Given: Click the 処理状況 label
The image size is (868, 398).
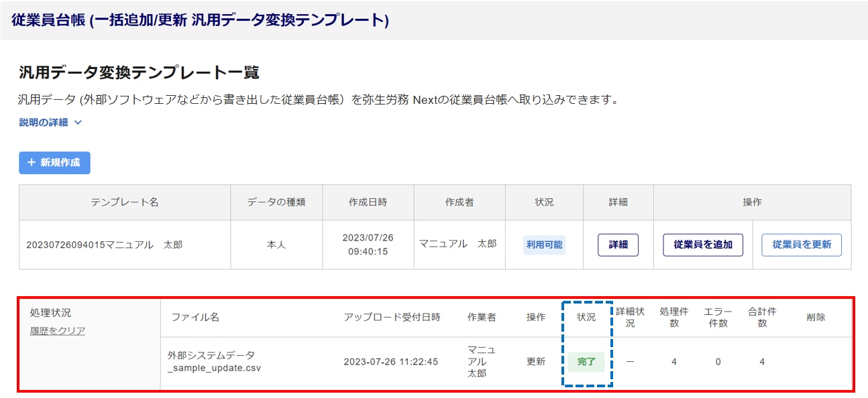Looking at the screenshot, I should [x=50, y=313].
